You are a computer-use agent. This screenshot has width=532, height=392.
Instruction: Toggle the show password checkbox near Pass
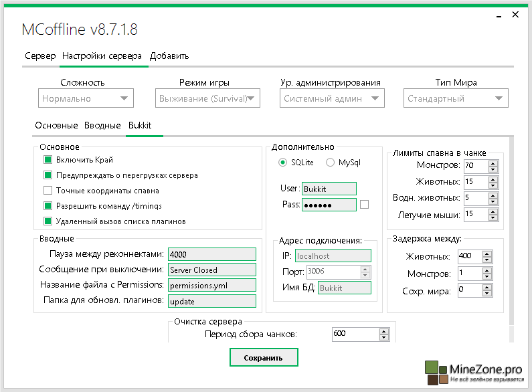coord(365,205)
